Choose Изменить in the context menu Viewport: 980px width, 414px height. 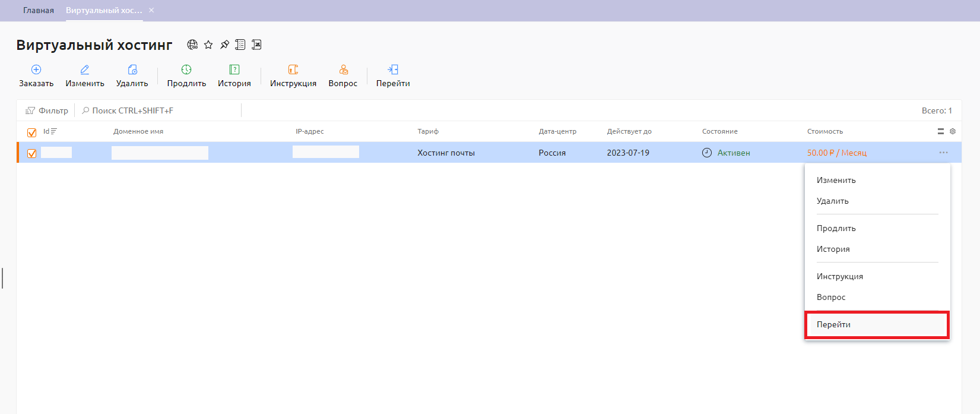[877, 180]
